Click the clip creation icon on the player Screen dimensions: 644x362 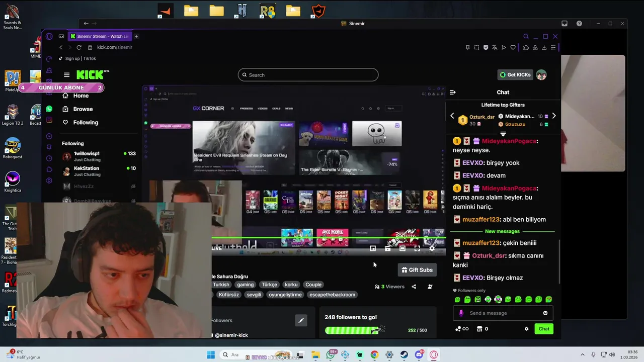pos(387,248)
